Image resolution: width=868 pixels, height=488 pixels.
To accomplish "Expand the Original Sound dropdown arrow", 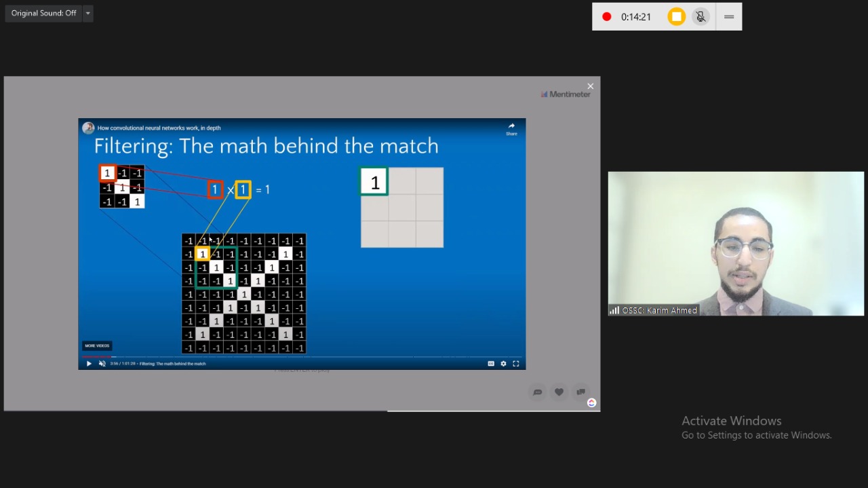I will [x=87, y=14].
